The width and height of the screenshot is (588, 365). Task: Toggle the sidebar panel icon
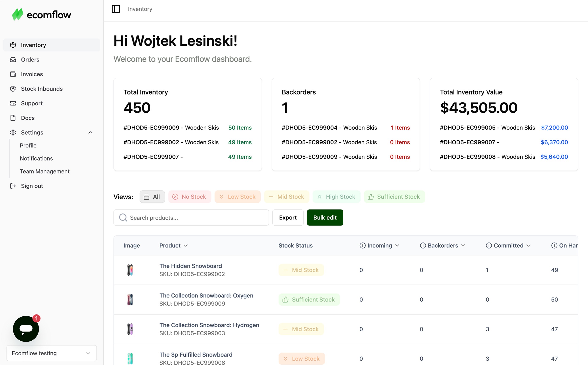pyautogui.click(x=116, y=9)
